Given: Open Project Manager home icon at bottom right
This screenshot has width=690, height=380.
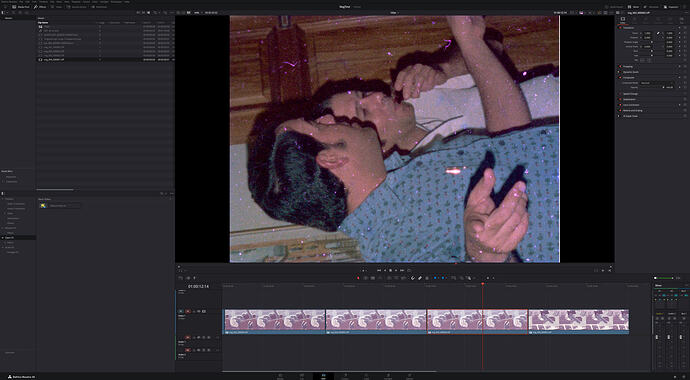Looking at the screenshot, I should pos(675,377).
